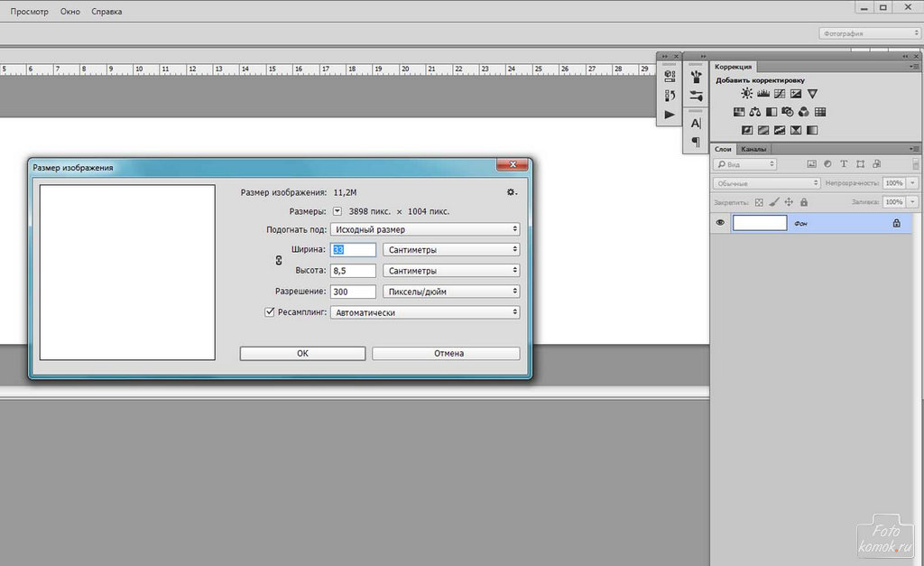Add a Curves adjustment
The height and width of the screenshot is (566, 924).
780,93
